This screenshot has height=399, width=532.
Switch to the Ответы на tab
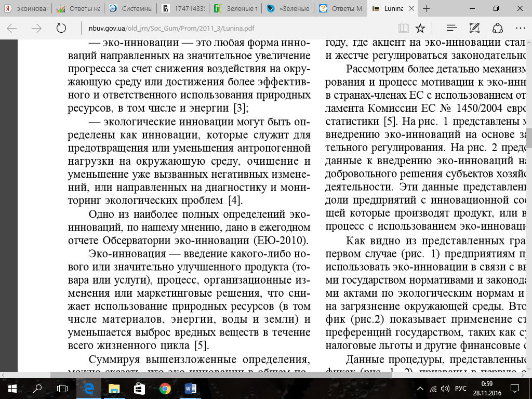coord(78,8)
